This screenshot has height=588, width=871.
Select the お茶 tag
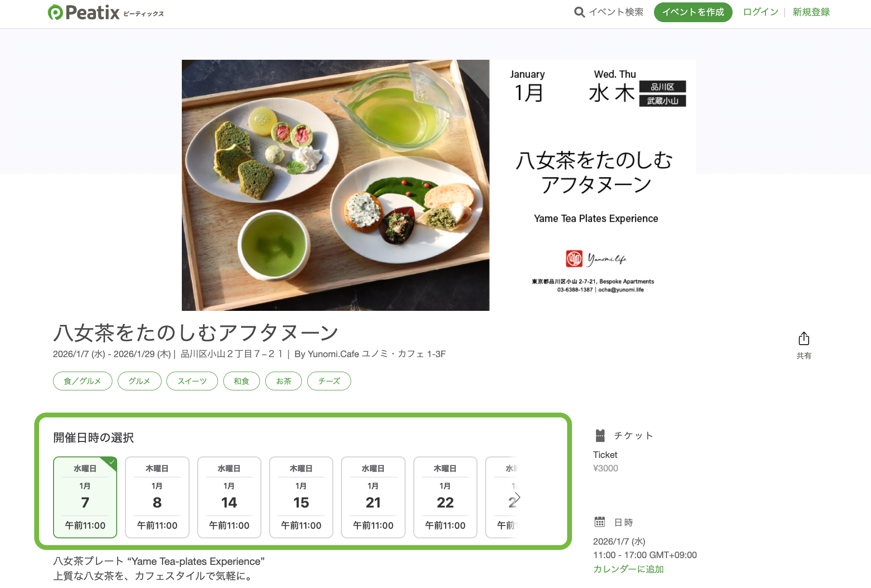tap(284, 381)
